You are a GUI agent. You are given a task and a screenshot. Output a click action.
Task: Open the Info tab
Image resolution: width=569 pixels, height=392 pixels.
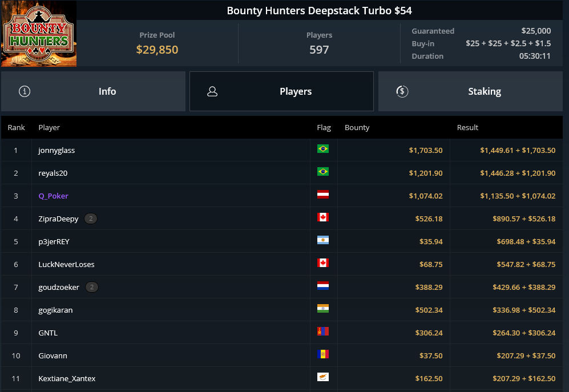(x=93, y=91)
